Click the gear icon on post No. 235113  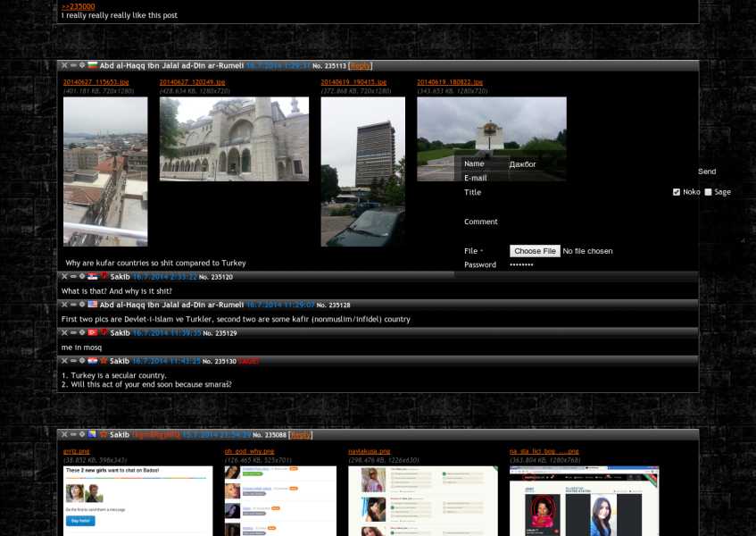[x=82, y=65]
